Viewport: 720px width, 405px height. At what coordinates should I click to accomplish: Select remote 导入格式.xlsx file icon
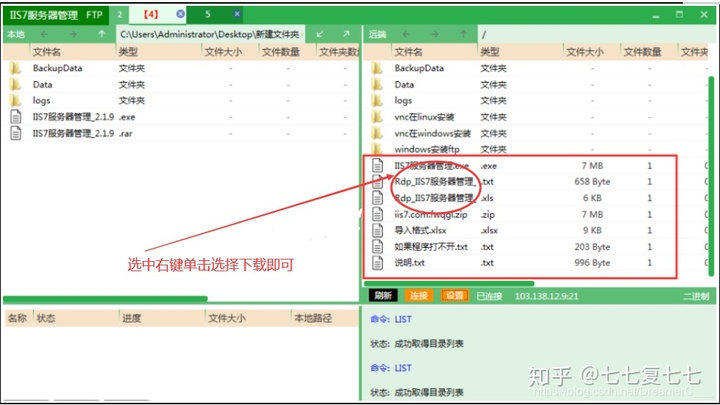tap(377, 231)
